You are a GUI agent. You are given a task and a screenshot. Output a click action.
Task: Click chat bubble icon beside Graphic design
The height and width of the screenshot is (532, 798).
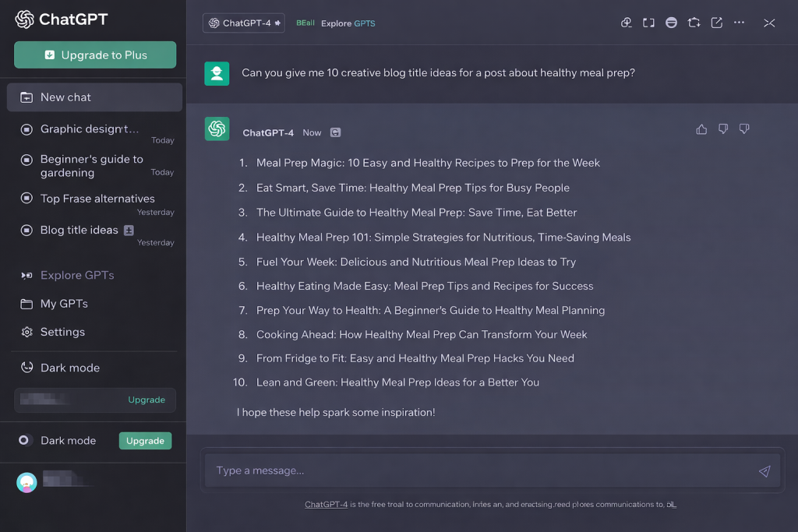(x=26, y=129)
